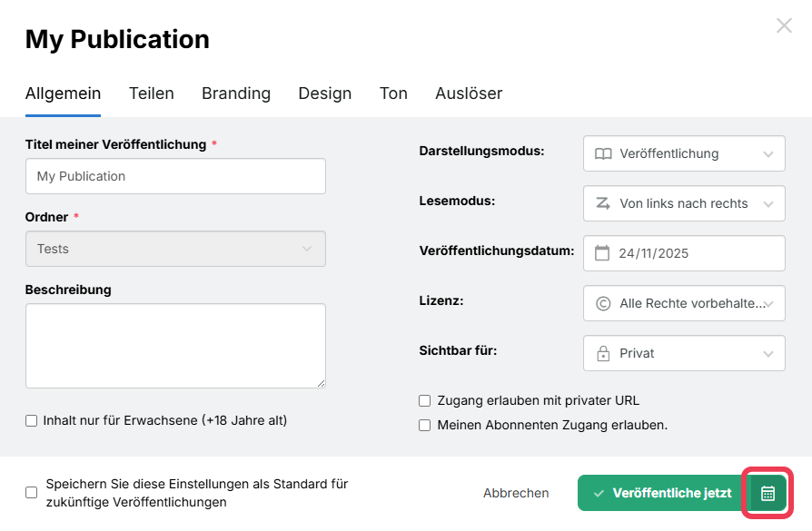
Task: Enable Inhalt nur für Erwachsene checkbox
Action: [32, 421]
